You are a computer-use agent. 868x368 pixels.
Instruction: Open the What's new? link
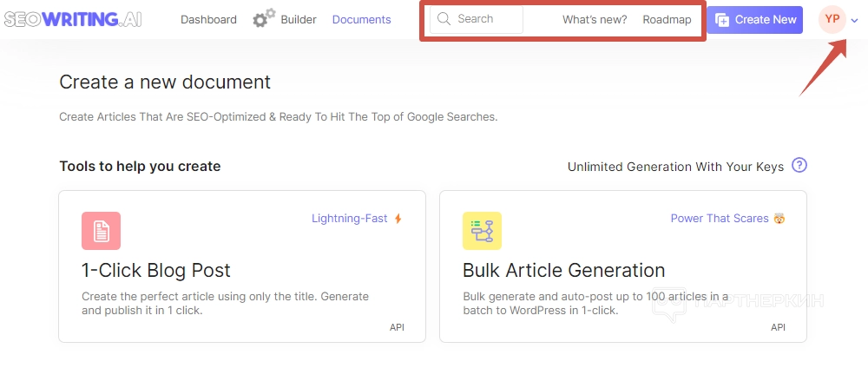click(x=595, y=19)
